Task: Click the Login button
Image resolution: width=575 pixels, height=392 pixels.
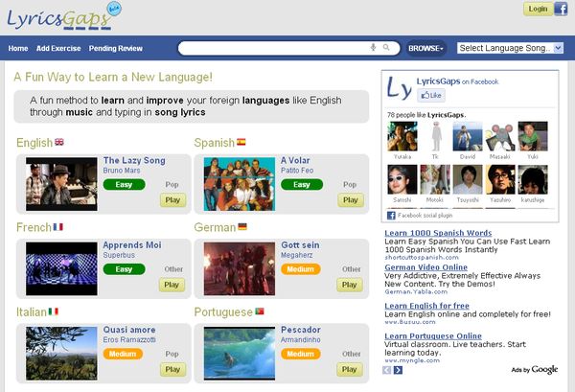Action: (x=538, y=9)
